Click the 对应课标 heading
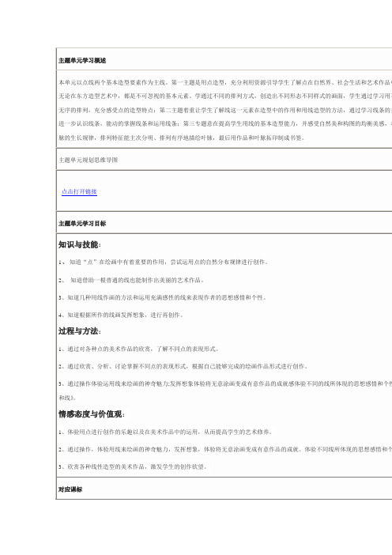 tap(70, 489)
